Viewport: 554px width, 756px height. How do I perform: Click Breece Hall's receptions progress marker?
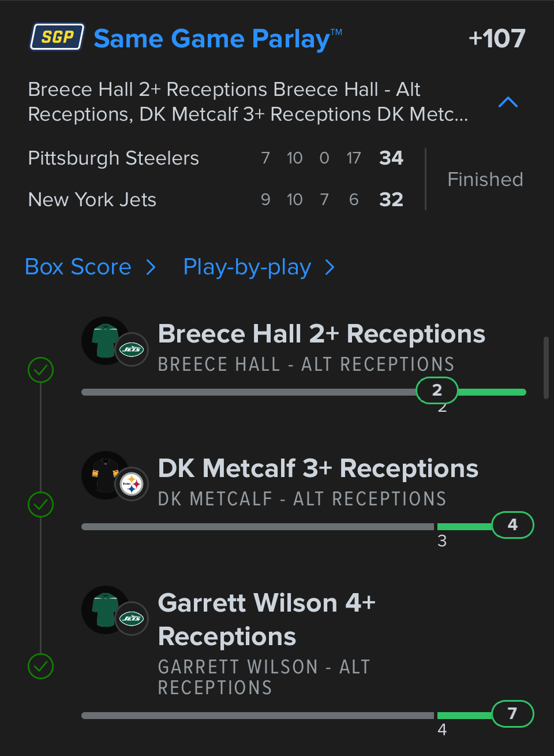(x=437, y=390)
